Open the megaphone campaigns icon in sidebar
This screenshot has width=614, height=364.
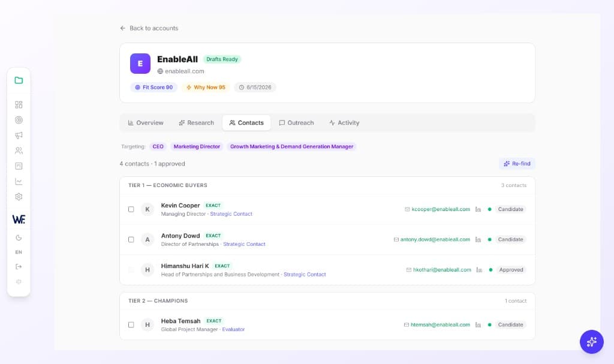coord(19,135)
